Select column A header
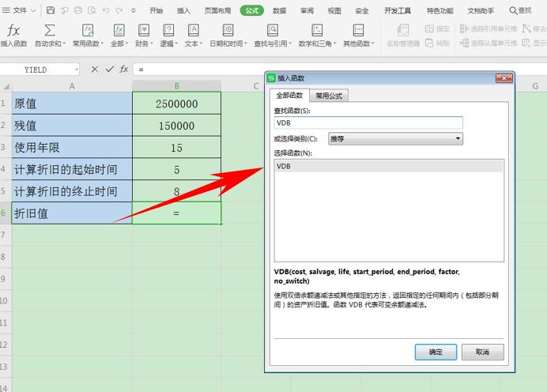This screenshot has width=547, height=392. 72,86
